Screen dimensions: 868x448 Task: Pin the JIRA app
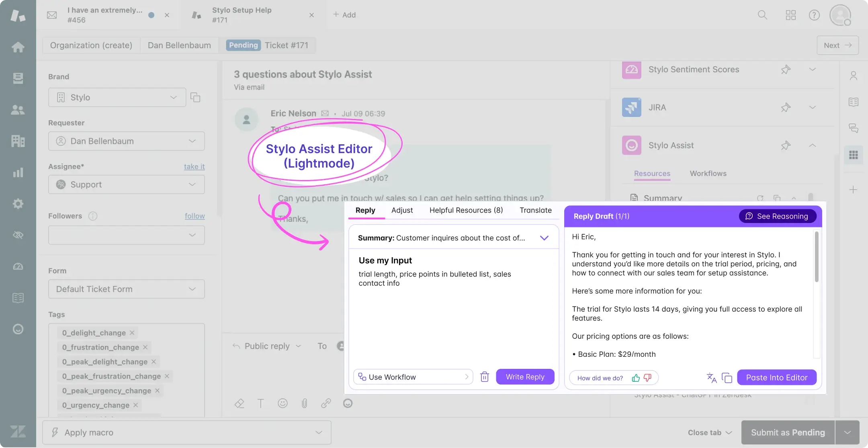pyautogui.click(x=786, y=107)
